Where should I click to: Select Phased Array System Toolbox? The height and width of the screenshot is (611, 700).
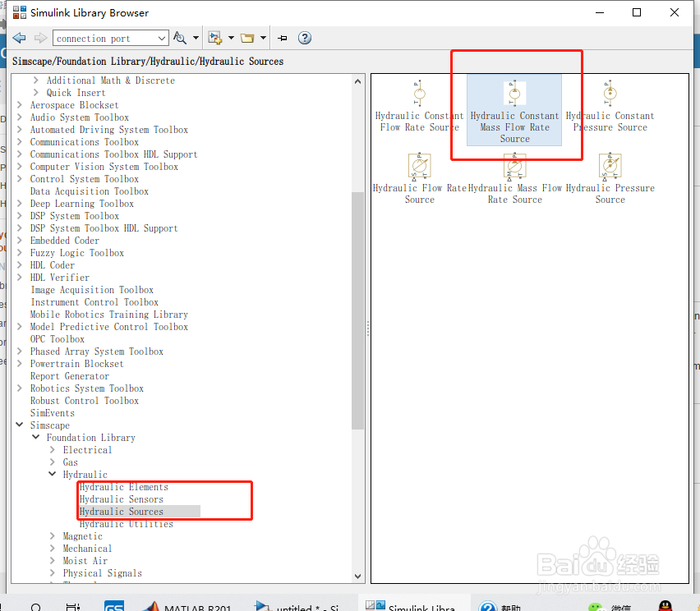[x=96, y=351]
